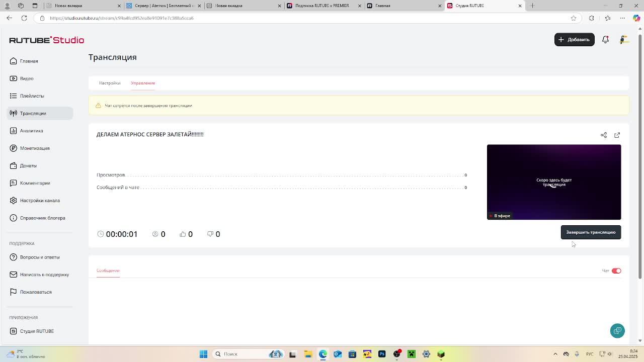Toggle the Чат switch off
The width and height of the screenshot is (644, 362).
616,271
